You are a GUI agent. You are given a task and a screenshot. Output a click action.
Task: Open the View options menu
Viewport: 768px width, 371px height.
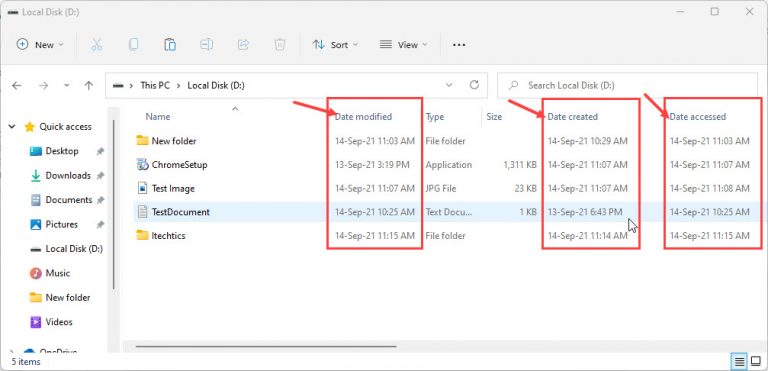point(403,45)
